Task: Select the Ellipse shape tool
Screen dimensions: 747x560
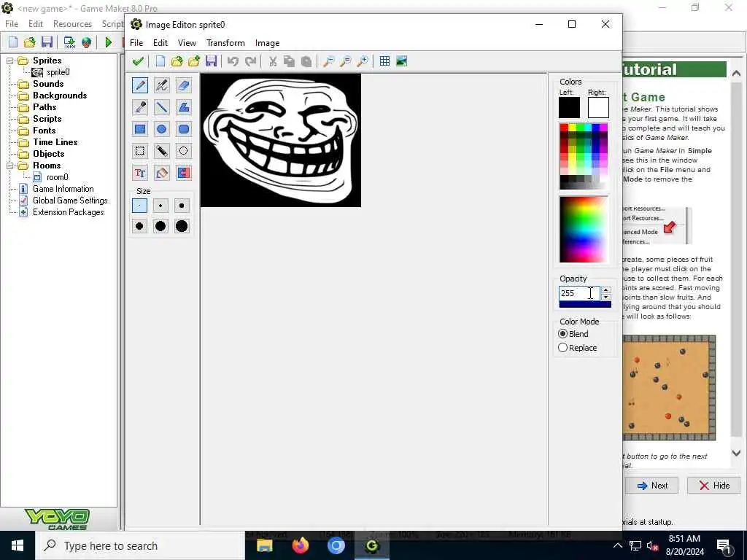Action: pos(161,129)
